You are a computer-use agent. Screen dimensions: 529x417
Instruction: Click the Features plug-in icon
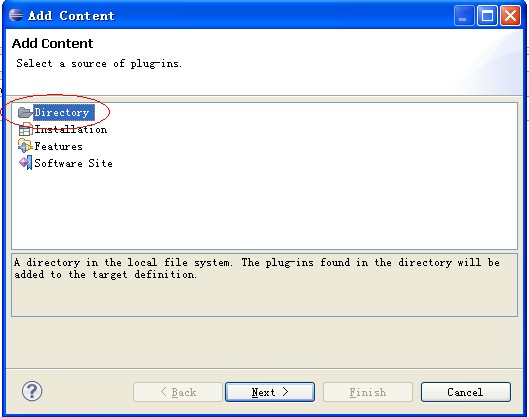point(25,146)
